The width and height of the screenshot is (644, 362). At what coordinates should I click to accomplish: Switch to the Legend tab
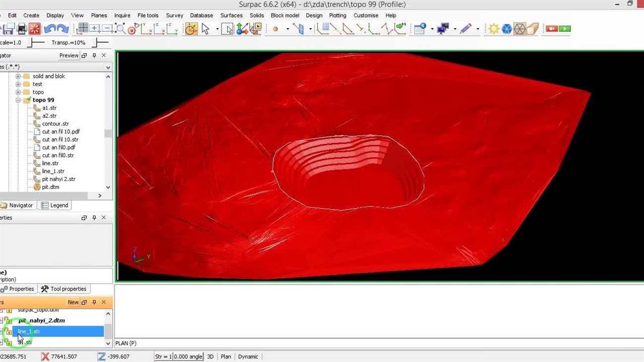[x=54, y=205]
